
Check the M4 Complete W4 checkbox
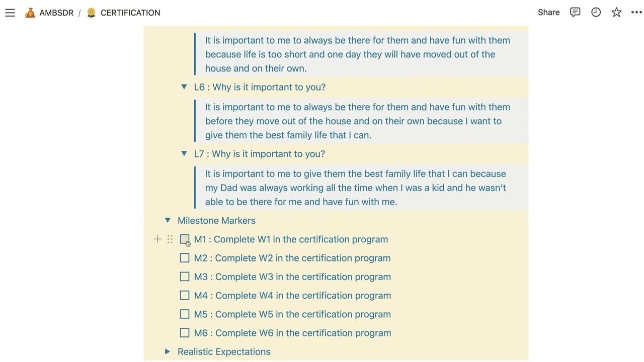(x=185, y=295)
